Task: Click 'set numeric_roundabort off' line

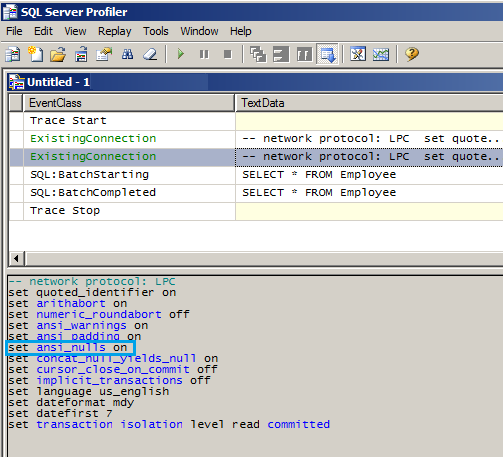Action: tap(99, 315)
